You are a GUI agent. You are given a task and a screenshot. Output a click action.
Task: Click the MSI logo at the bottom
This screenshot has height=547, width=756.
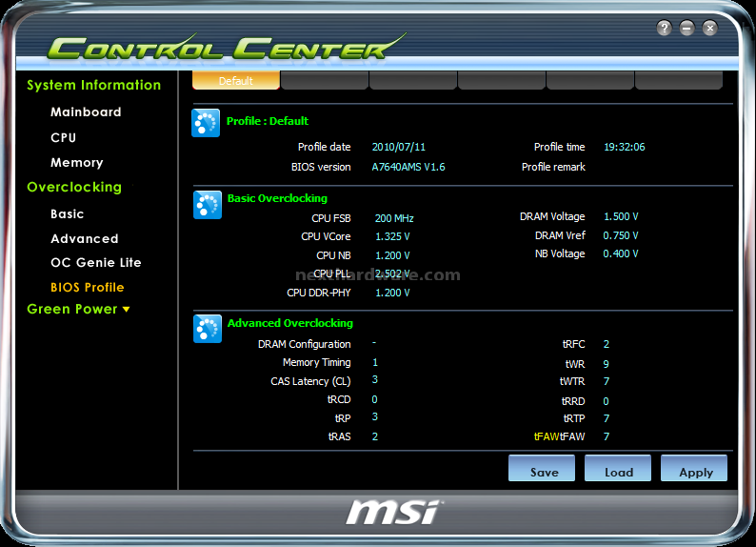[x=394, y=513]
